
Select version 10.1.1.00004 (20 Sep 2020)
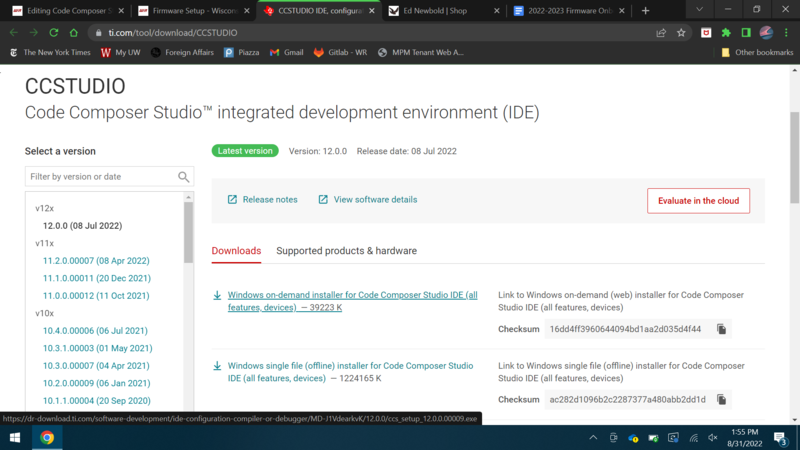[96, 401]
